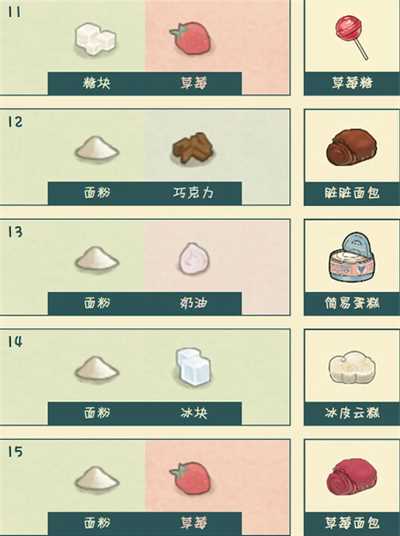Click the 糖块 ingredient label
This screenshot has width=400, height=536.
pos(97,83)
